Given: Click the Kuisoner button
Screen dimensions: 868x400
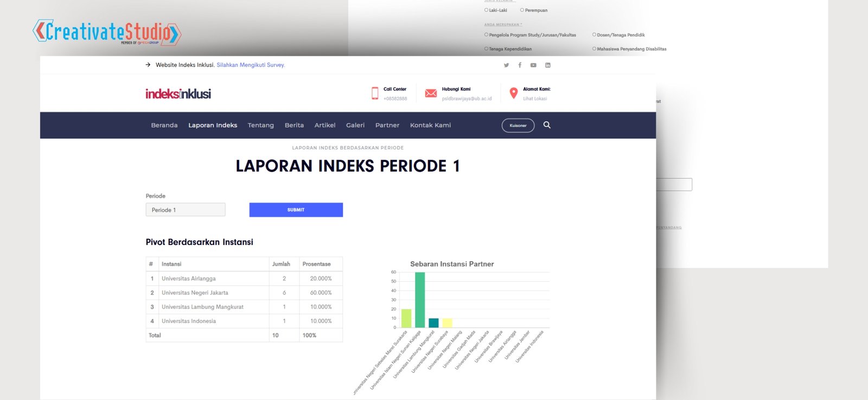Looking at the screenshot, I should pos(518,125).
